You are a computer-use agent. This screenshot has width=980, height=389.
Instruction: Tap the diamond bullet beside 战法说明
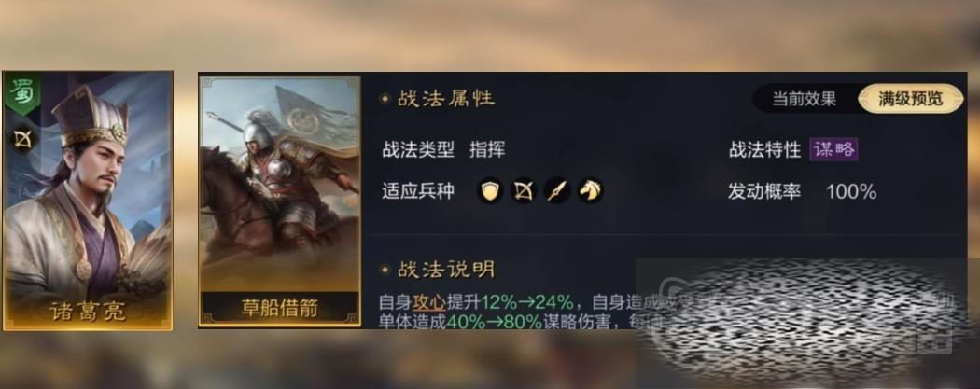[385, 270]
